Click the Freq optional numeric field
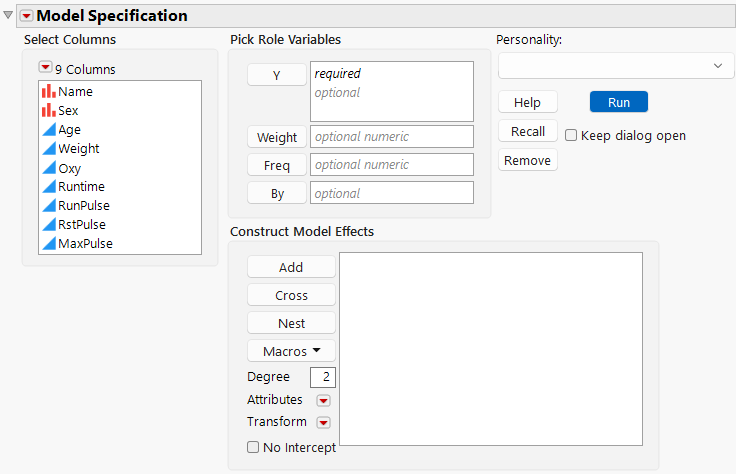The height and width of the screenshot is (474, 736). [392, 165]
